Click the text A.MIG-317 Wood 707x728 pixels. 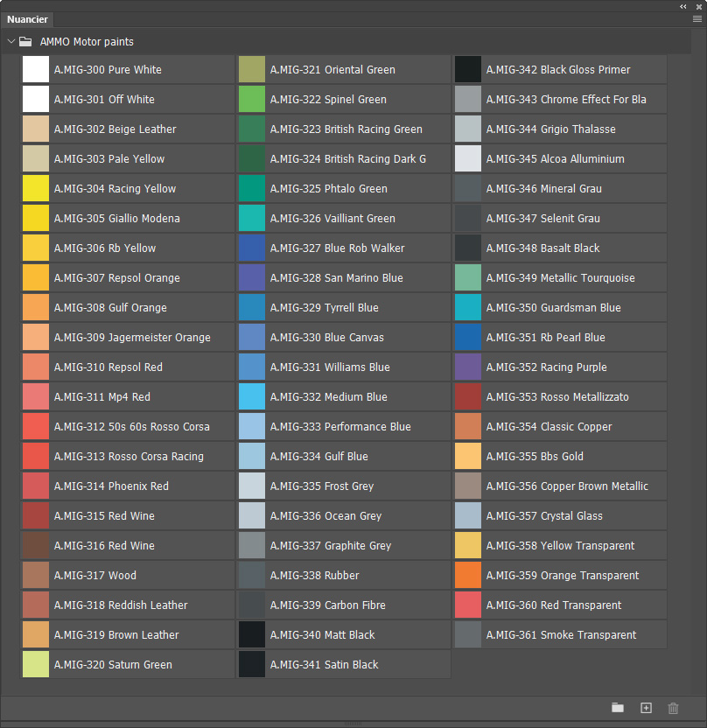(95, 575)
